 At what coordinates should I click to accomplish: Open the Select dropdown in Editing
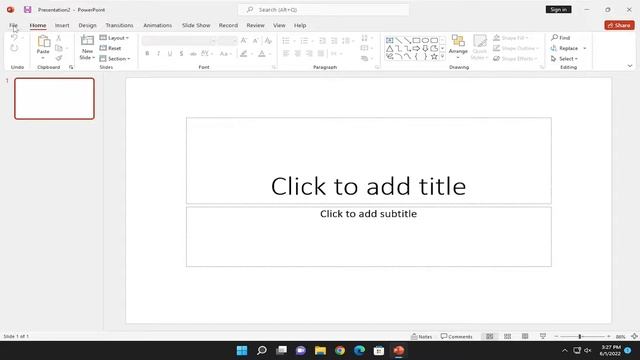pos(564,59)
